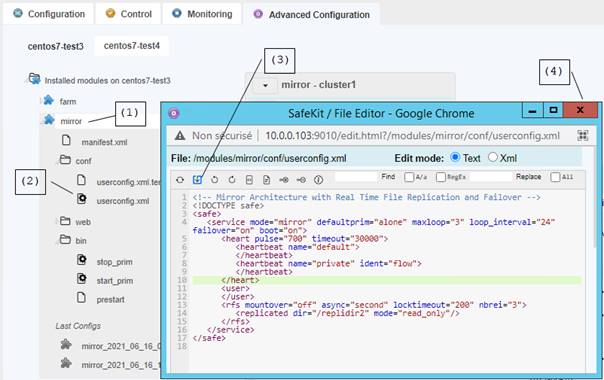Minimize the SafeKit File Editor window

(533, 110)
